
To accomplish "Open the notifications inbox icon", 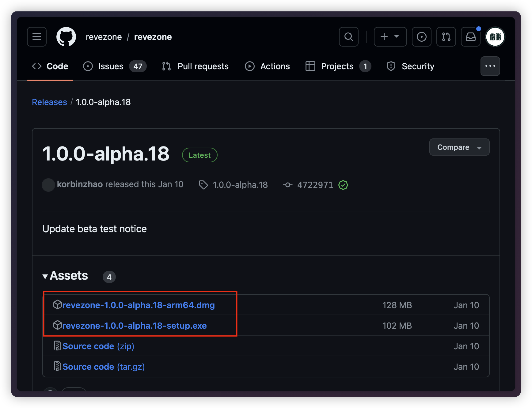I will (x=471, y=37).
